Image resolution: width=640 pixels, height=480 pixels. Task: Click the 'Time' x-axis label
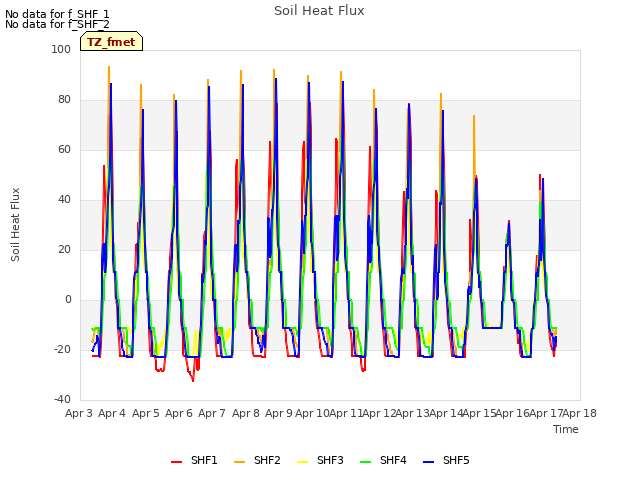[x=566, y=429]
